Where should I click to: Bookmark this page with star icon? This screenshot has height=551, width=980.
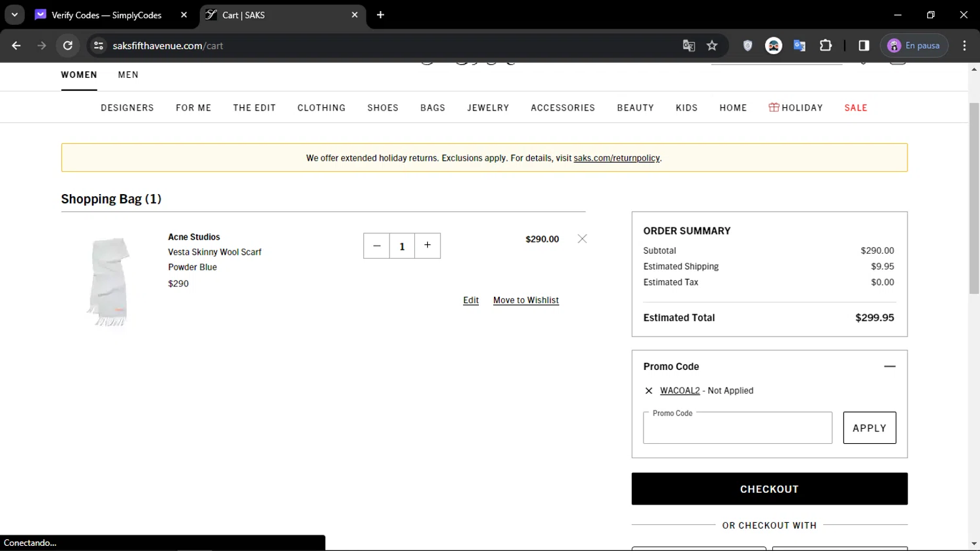click(x=712, y=45)
